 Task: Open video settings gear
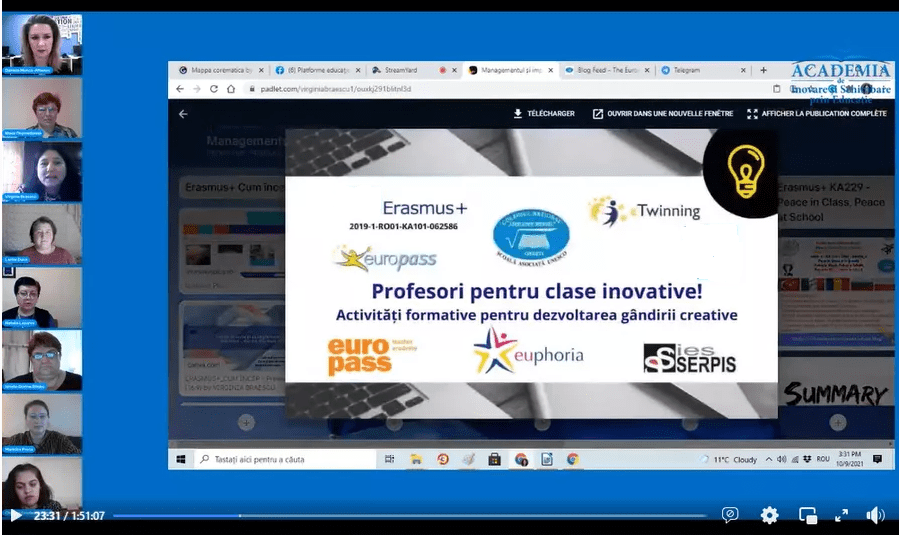coord(769,515)
